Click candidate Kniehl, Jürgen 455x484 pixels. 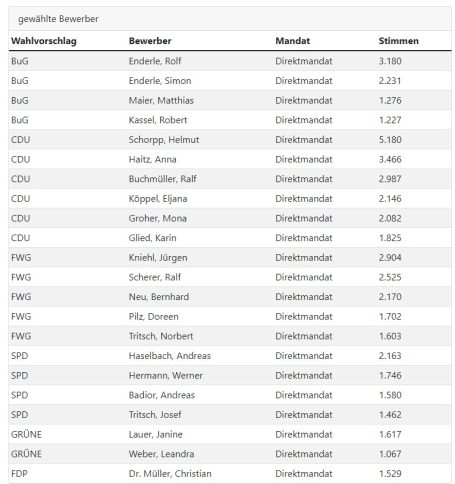click(x=158, y=258)
